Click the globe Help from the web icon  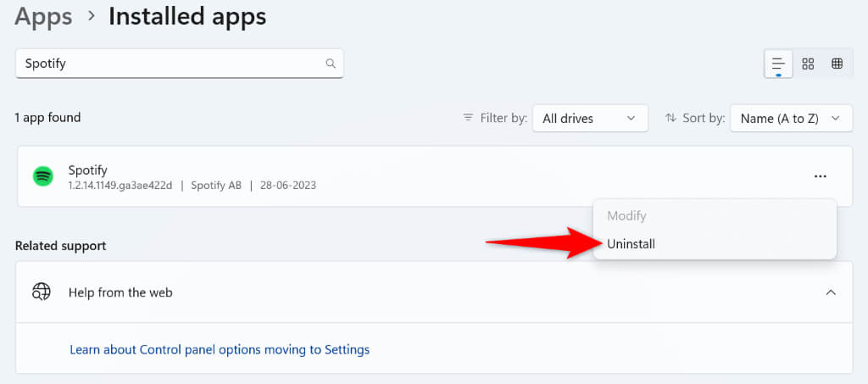coord(42,292)
